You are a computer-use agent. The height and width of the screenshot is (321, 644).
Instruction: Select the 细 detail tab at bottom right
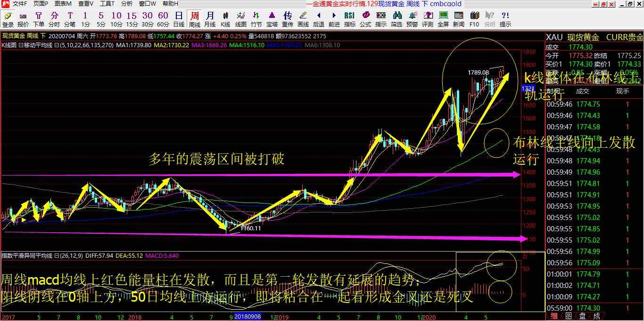pyautogui.click(x=554, y=316)
